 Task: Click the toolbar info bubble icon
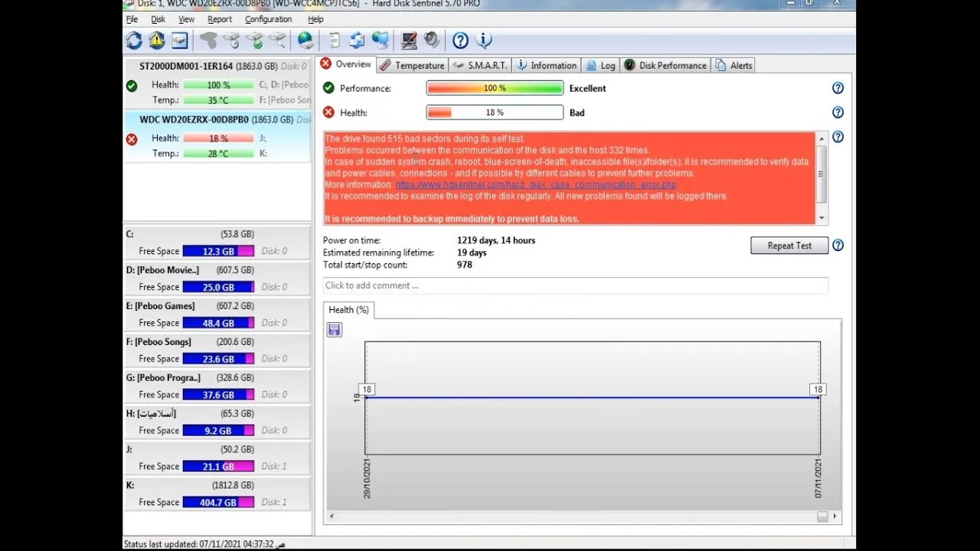click(x=483, y=41)
